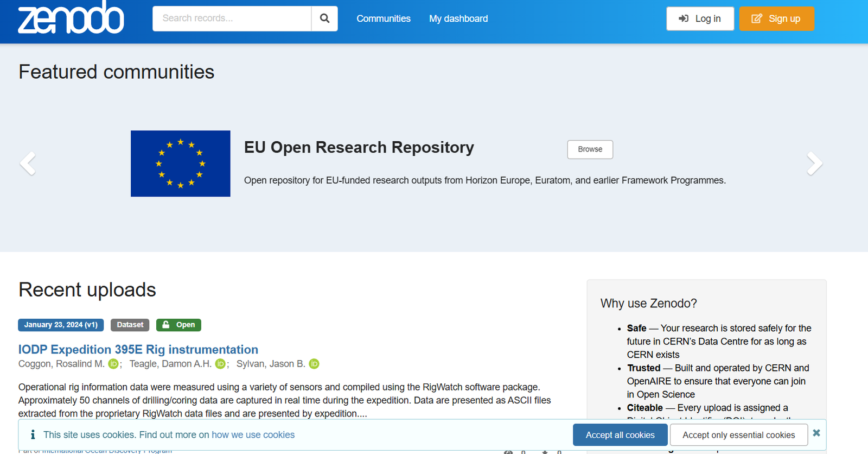Show previous featured community with left arrow
This screenshot has height=454, width=868.
(28, 163)
